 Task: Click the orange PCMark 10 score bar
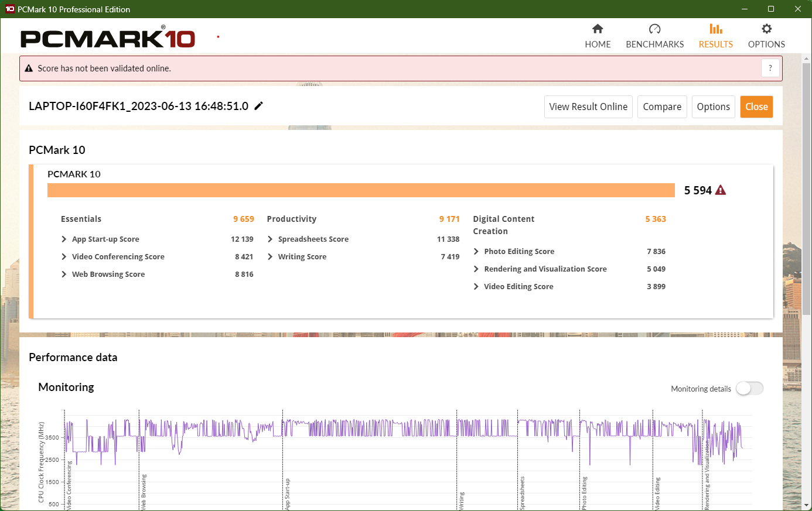pos(361,190)
